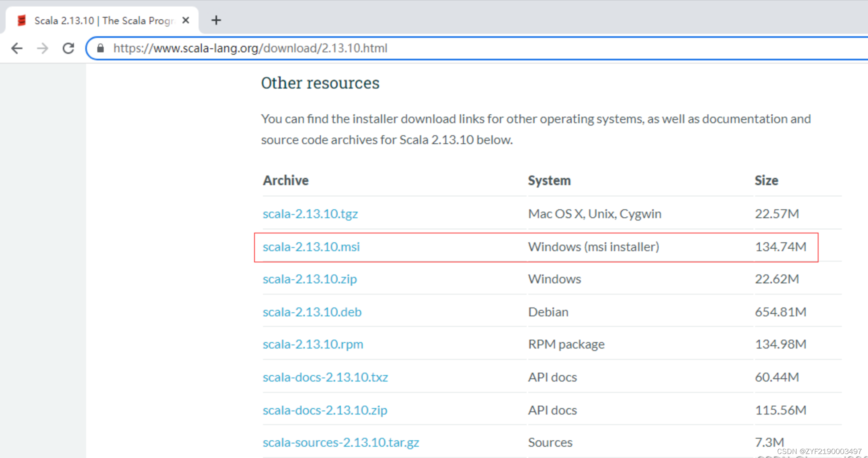Screen dimensions: 868x458
Task: Click the 22.57M size value
Action: pyautogui.click(x=777, y=214)
